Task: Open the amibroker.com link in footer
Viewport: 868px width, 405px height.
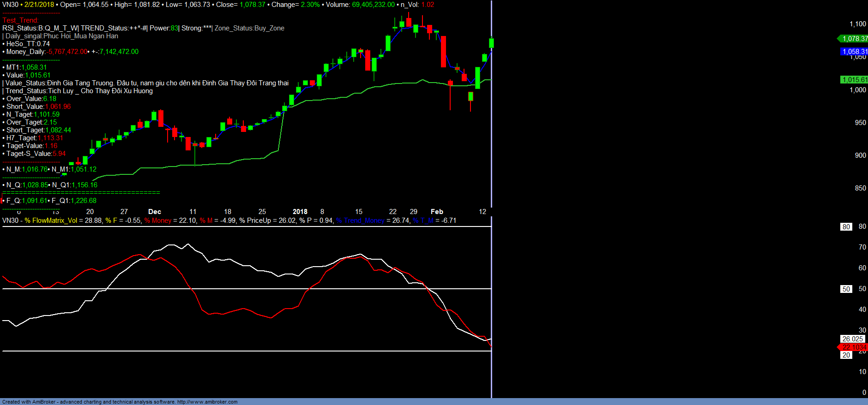Action: (x=207, y=402)
